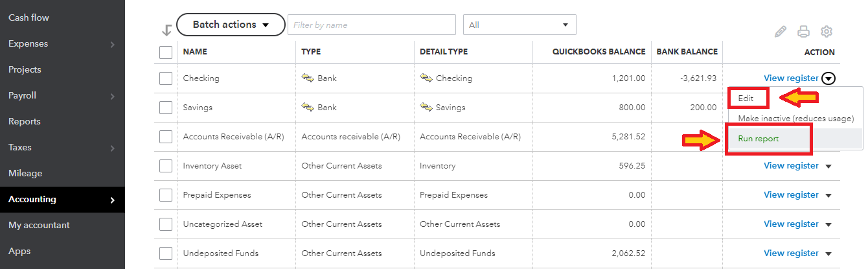Click the sort arrow icon beside Batch actions
This screenshot has width=868, height=269.
(166, 30)
